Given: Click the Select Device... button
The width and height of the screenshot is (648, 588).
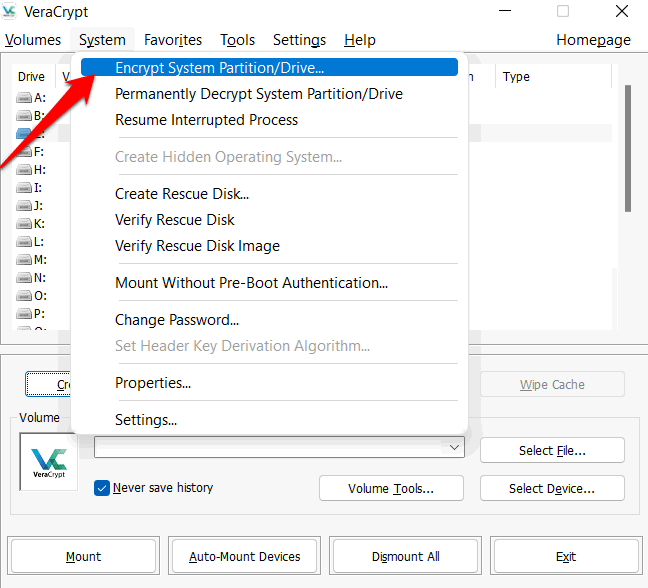Looking at the screenshot, I should pos(552,488).
